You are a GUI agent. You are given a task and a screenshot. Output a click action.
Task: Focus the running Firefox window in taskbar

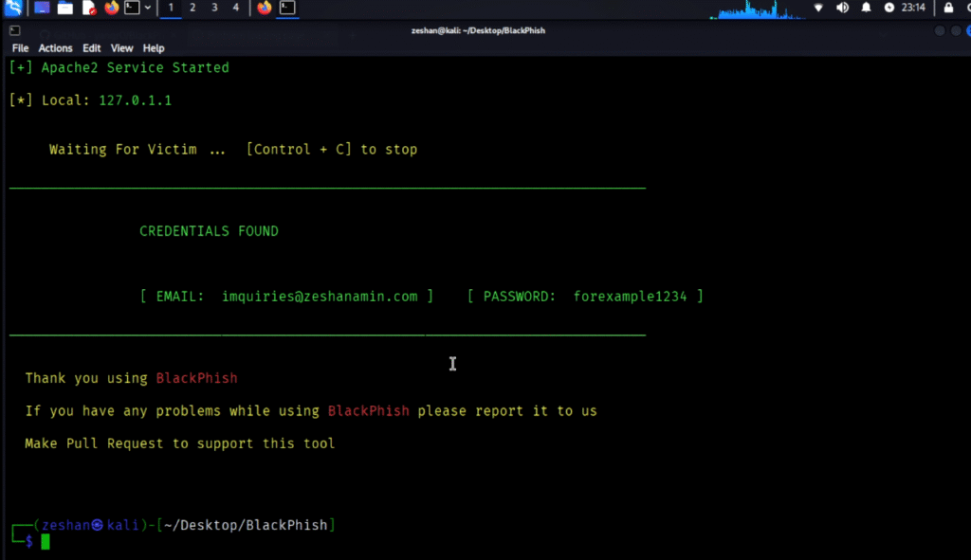click(x=265, y=8)
